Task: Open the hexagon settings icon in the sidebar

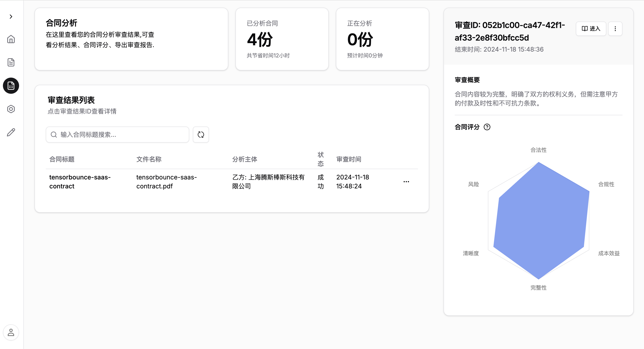Action: [x=11, y=109]
